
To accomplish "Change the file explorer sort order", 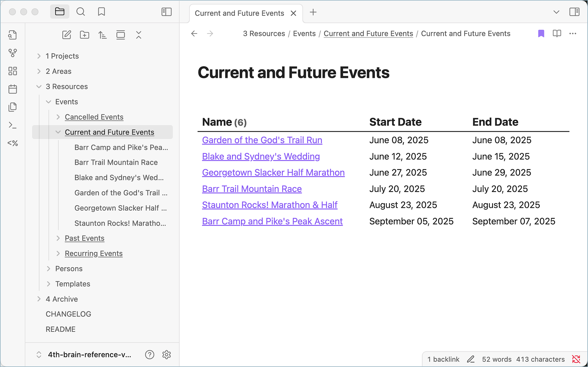I will (103, 35).
